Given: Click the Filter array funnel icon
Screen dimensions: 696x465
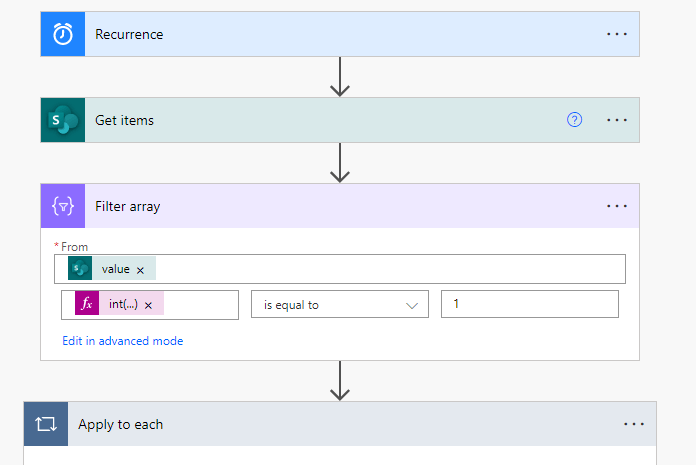Looking at the screenshot, I should pyautogui.click(x=63, y=206).
